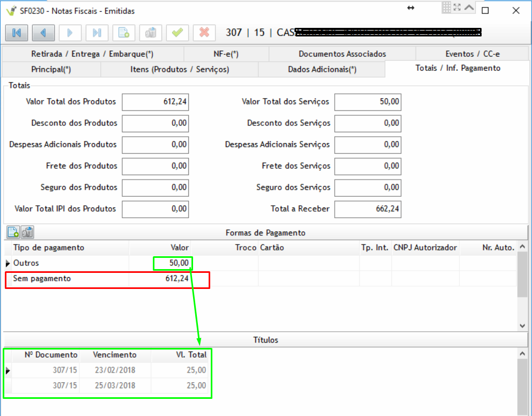532x416 pixels.
Task: Go to the previous record
Action: (43, 33)
